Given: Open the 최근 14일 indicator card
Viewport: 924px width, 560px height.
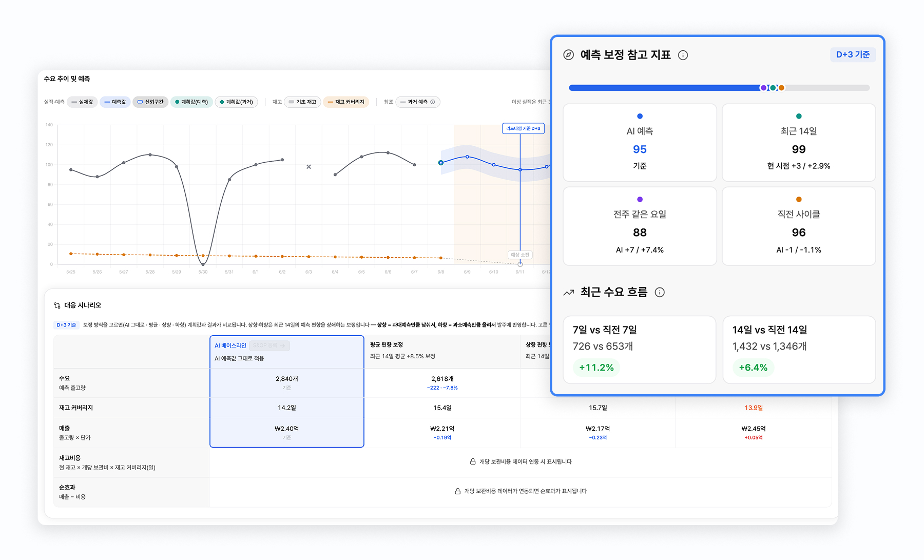Looking at the screenshot, I should pyautogui.click(x=799, y=143).
